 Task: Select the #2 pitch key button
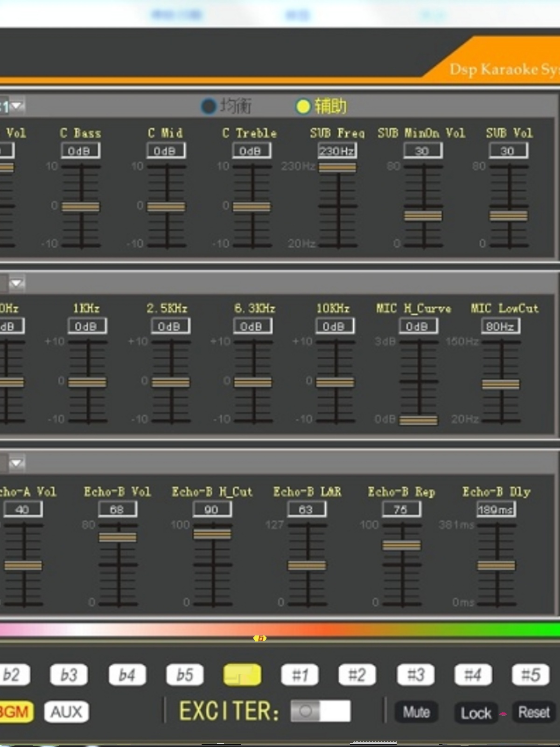[357, 675]
